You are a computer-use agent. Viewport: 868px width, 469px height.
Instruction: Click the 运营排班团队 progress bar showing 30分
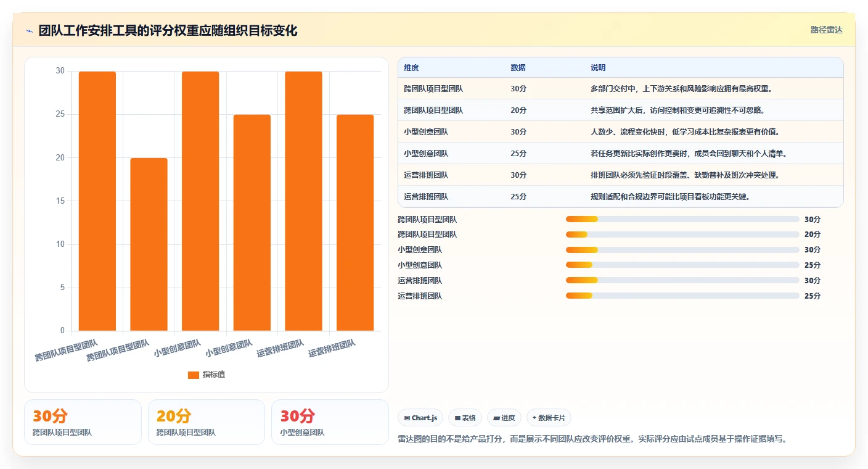point(682,281)
